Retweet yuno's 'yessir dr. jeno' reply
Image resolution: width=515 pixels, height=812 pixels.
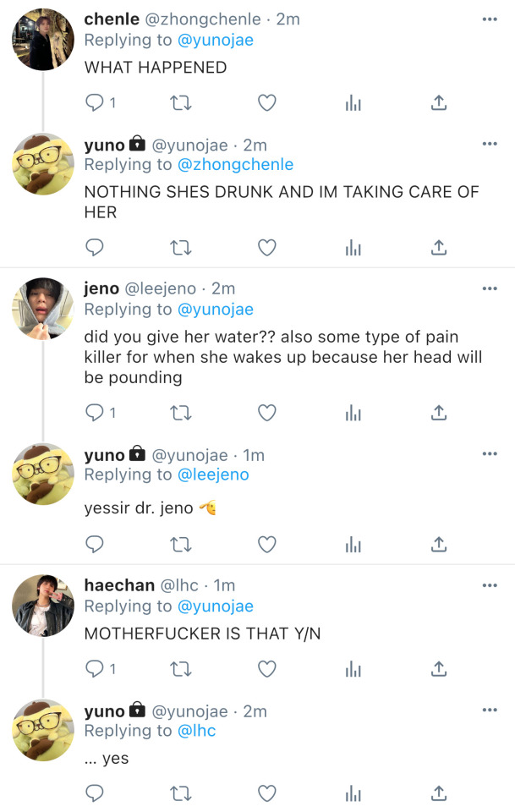[x=181, y=544]
